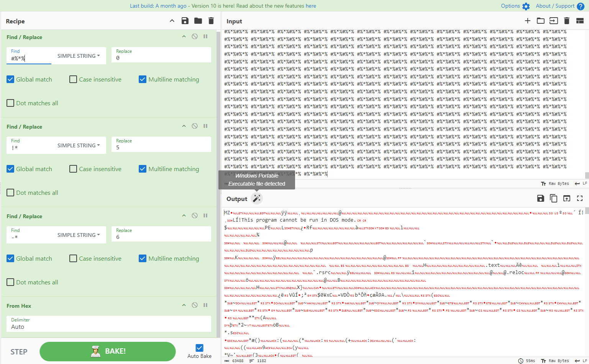Save the current recipe to a file
This screenshot has width=589, height=364.
coord(185,21)
